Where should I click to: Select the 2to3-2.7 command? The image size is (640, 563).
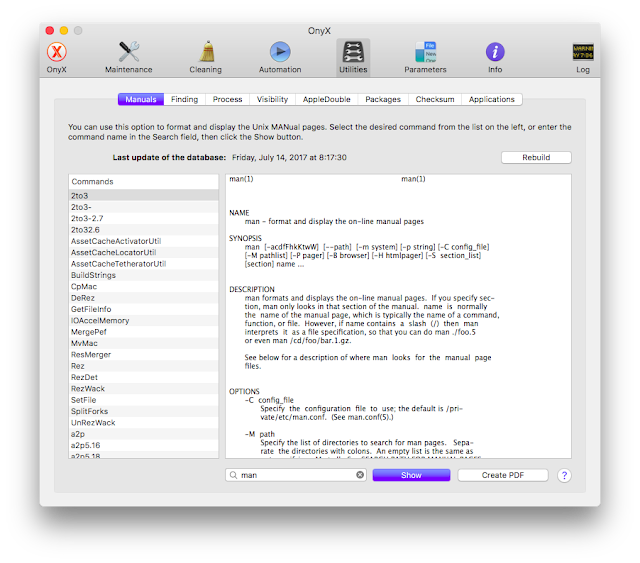pyautogui.click(x=143, y=218)
